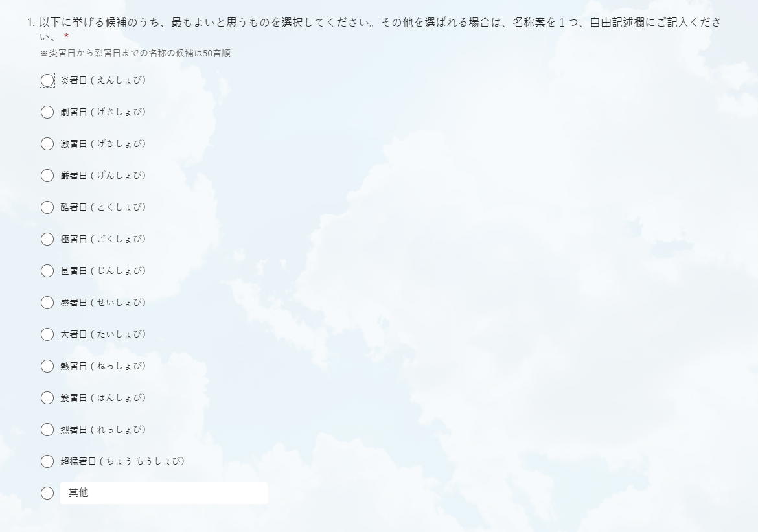This screenshot has width=758, height=532.
Task: Choose the 其他 (other) radio button
Action: [47, 493]
